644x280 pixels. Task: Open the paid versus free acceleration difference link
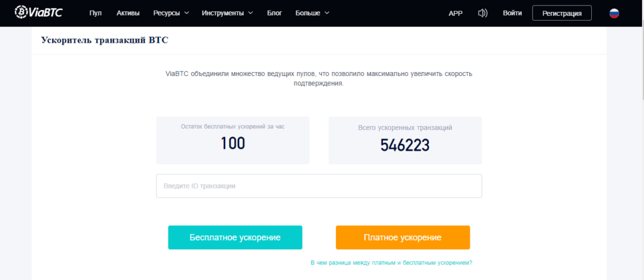point(391,262)
